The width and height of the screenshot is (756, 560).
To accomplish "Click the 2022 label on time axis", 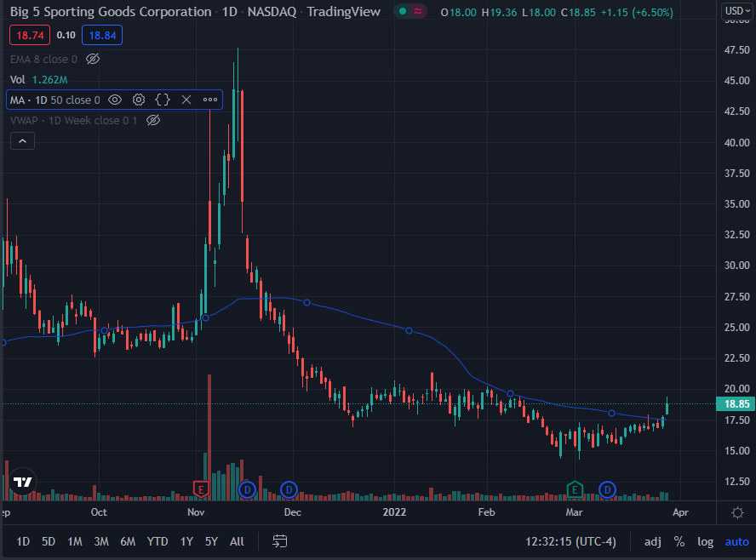I will 394,512.
